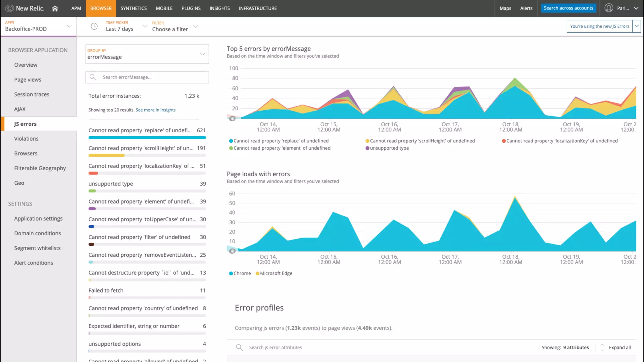Screen dimensions: 644x362
Task: Click the New Relic logo
Action: coord(25,8)
